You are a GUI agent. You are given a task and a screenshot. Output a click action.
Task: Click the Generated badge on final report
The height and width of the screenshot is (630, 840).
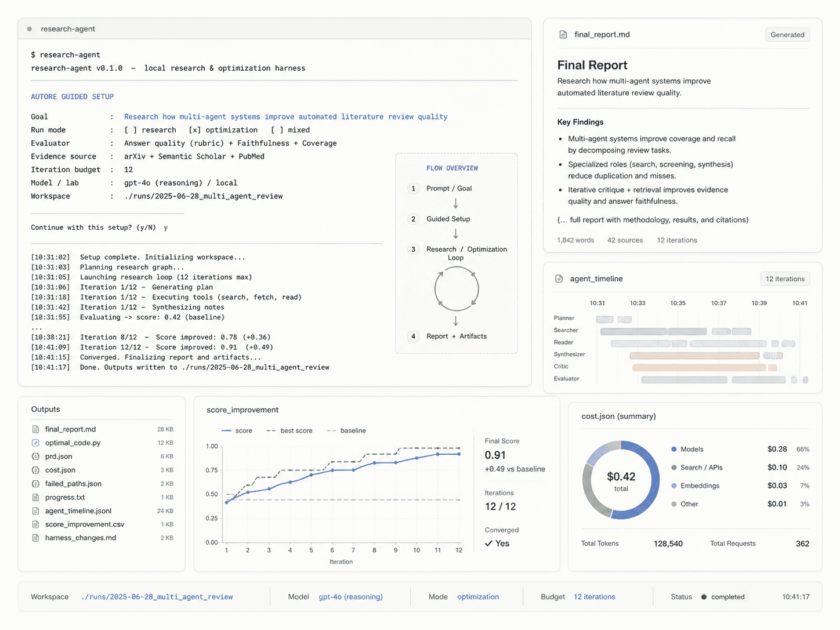(x=787, y=35)
